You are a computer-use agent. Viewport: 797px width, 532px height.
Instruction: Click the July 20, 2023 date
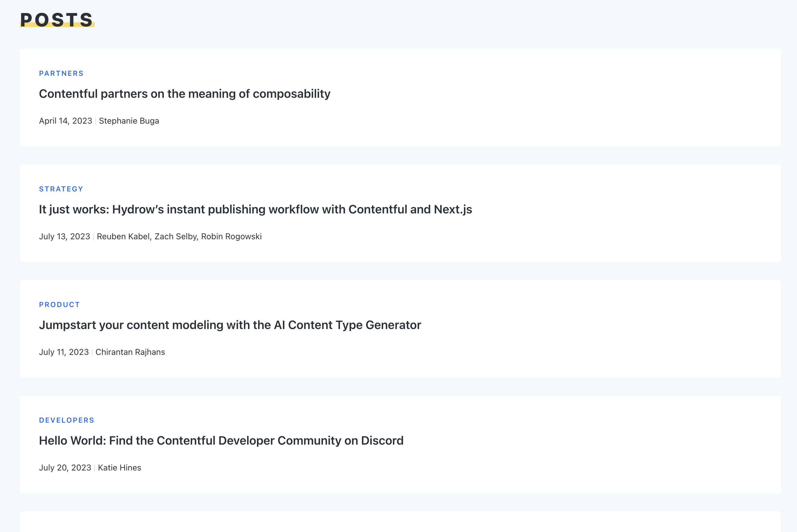(65, 468)
